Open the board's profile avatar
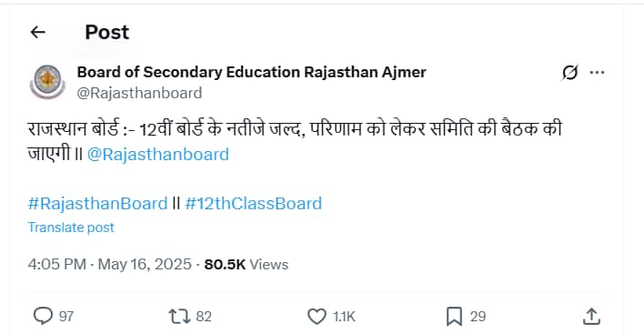Viewport: 644px width, 334px height. (47, 82)
